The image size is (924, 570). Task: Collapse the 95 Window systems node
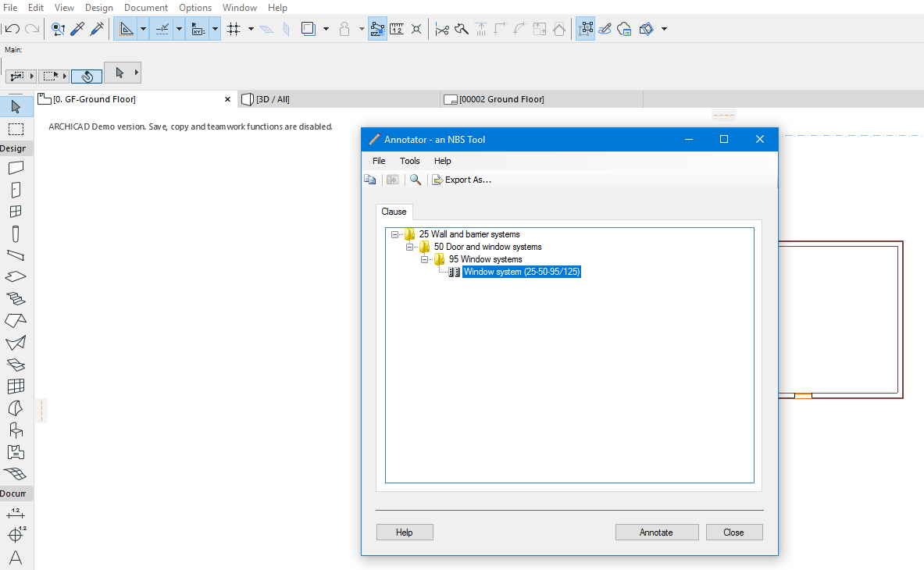coord(424,259)
